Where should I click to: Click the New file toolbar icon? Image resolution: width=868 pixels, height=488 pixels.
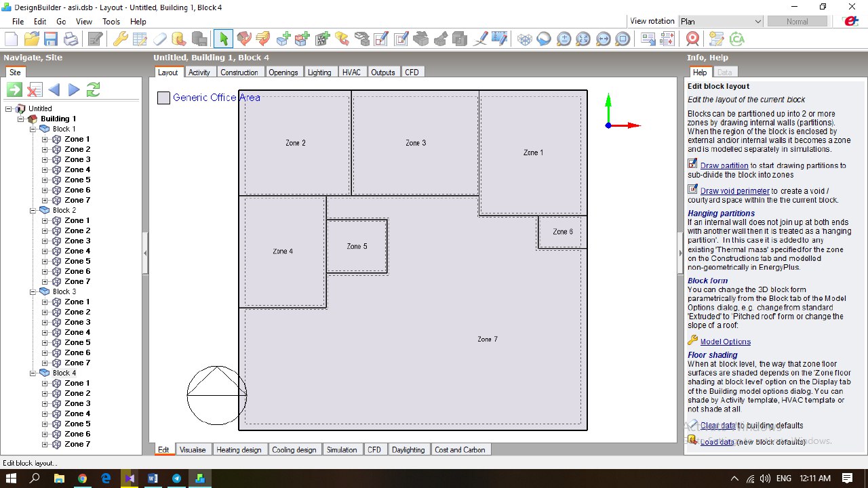coord(12,39)
